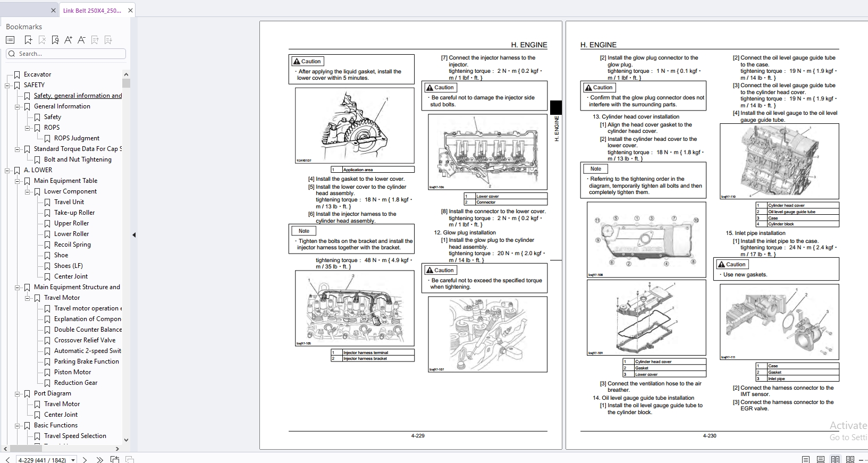Click the Automatic 2-speed bookmark icon
The height and width of the screenshot is (463, 868).
(x=47, y=351)
